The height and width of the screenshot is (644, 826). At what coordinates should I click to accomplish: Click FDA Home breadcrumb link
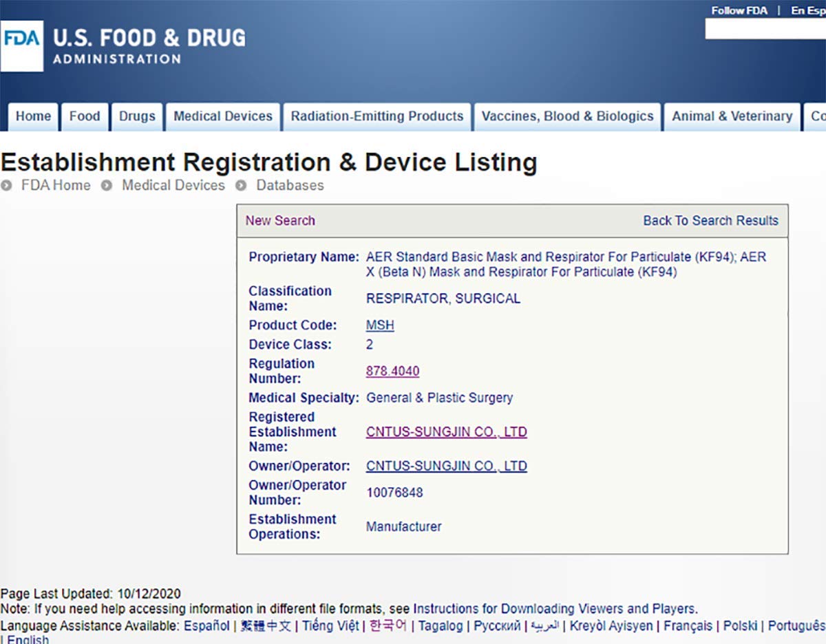click(56, 185)
